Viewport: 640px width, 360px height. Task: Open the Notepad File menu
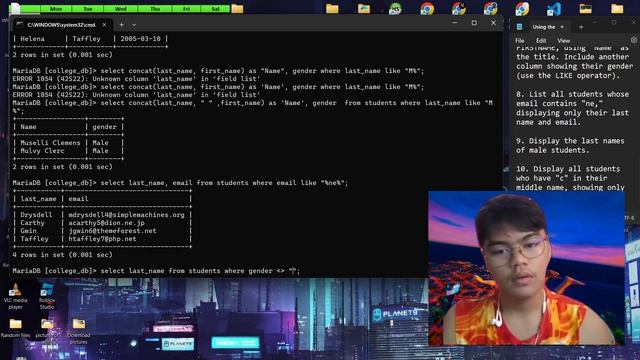coord(520,40)
